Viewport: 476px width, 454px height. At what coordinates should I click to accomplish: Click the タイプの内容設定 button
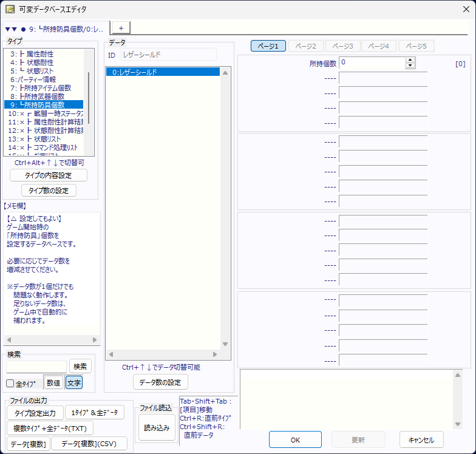(x=49, y=175)
